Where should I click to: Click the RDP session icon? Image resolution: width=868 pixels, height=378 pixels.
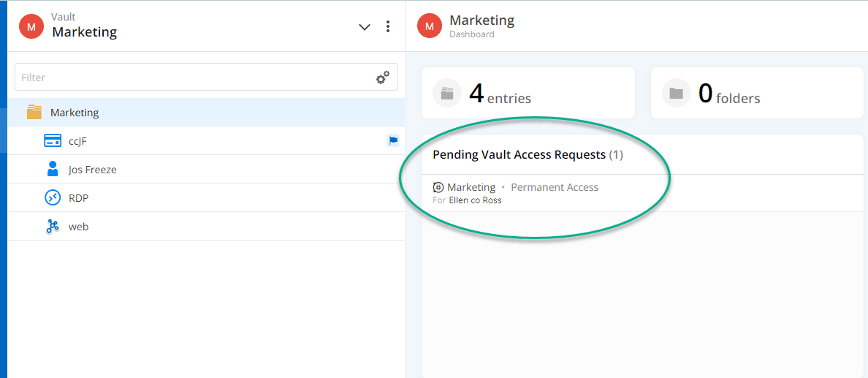pyautogui.click(x=52, y=198)
